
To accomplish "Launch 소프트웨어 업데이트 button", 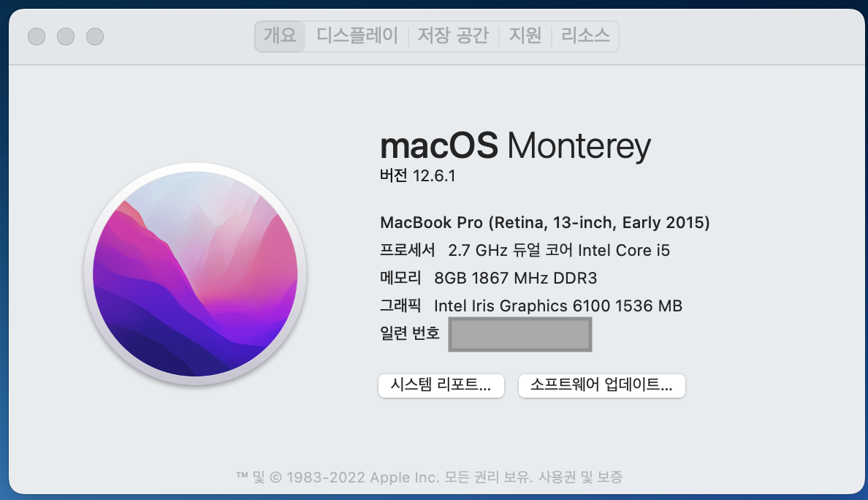I will coord(602,385).
